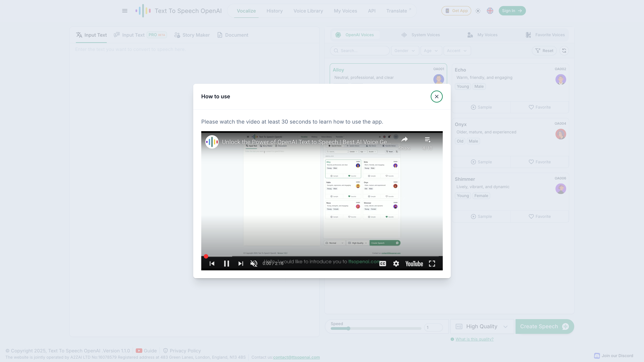Open the video playlist queue icon
The width and height of the screenshot is (644, 362).
pyautogui.click(x=427, y=140)
